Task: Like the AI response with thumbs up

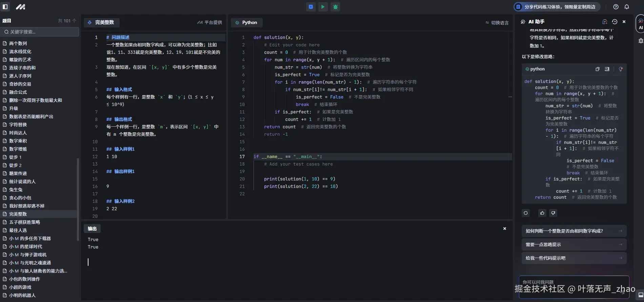Action: click(542, 213)
